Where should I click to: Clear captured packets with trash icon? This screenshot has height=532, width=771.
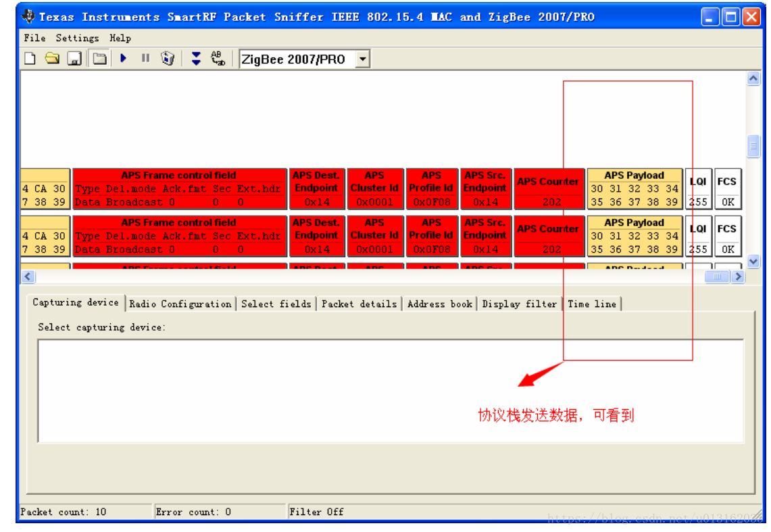tap(168, 59)
